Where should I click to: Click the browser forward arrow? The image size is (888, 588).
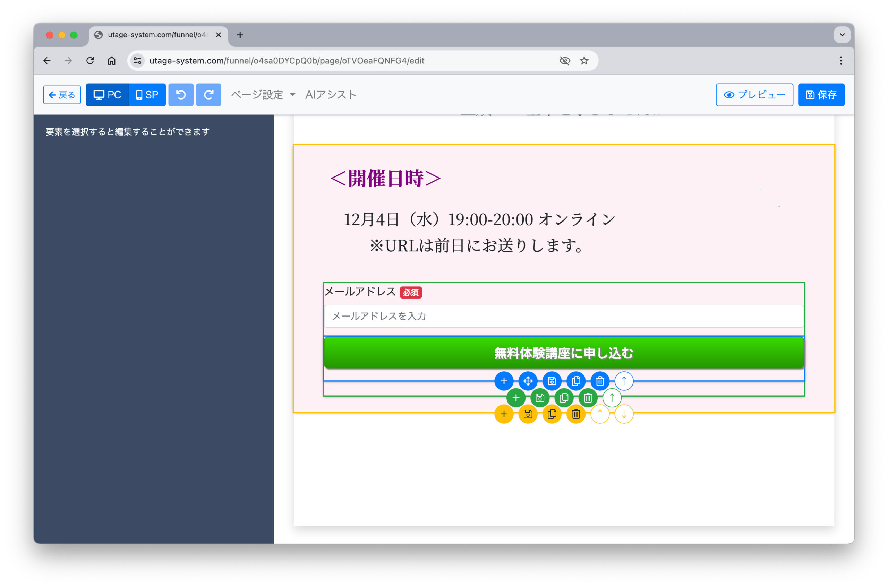coord(68,61)
